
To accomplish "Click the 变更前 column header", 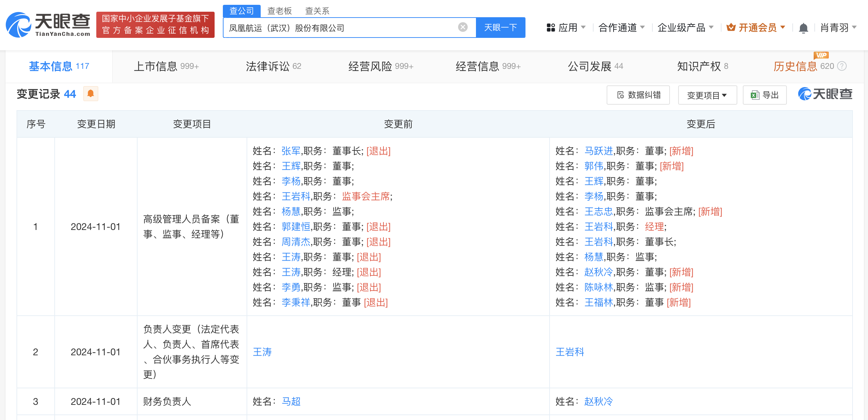I will [398, 124].
